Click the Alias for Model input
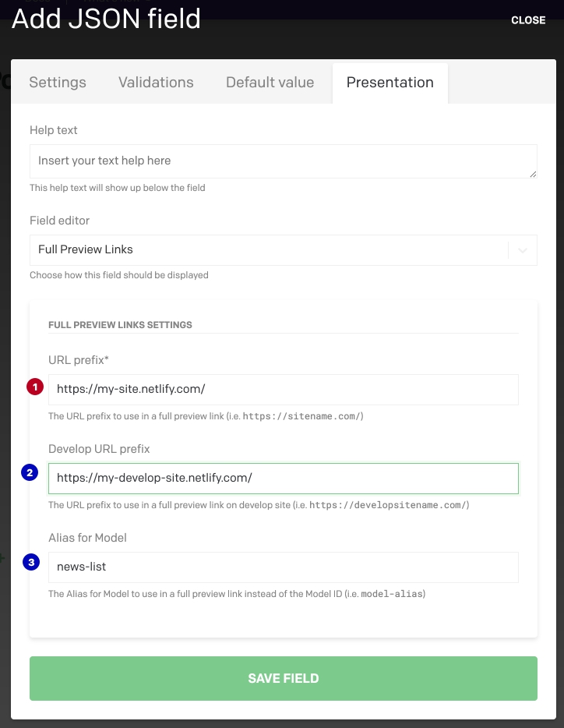This screenshot has width=564, height=728. click(283, 567)
